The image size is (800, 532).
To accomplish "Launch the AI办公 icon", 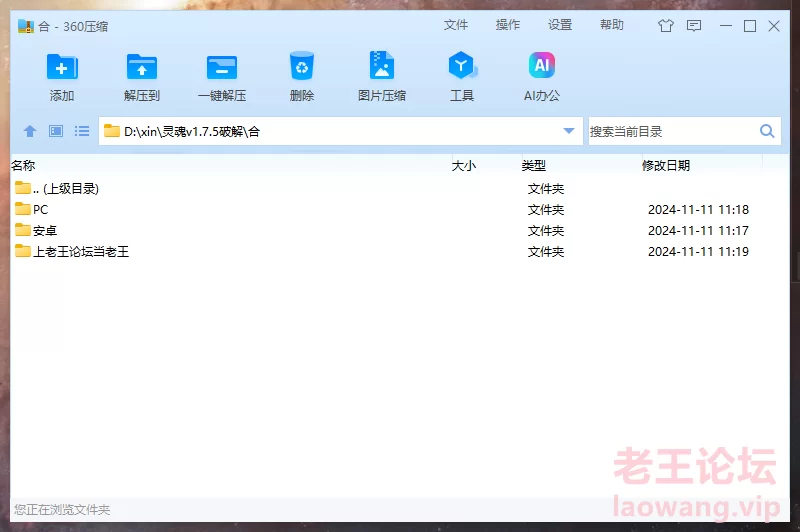I will click(541, 65).
